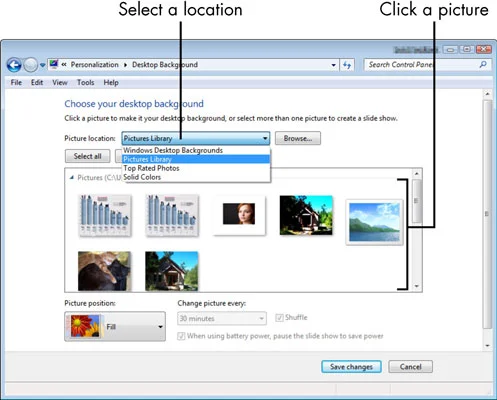Click the Save changes button
This screenshot has height=400, width=497.
pyautogui.click(x=351, y=367)
